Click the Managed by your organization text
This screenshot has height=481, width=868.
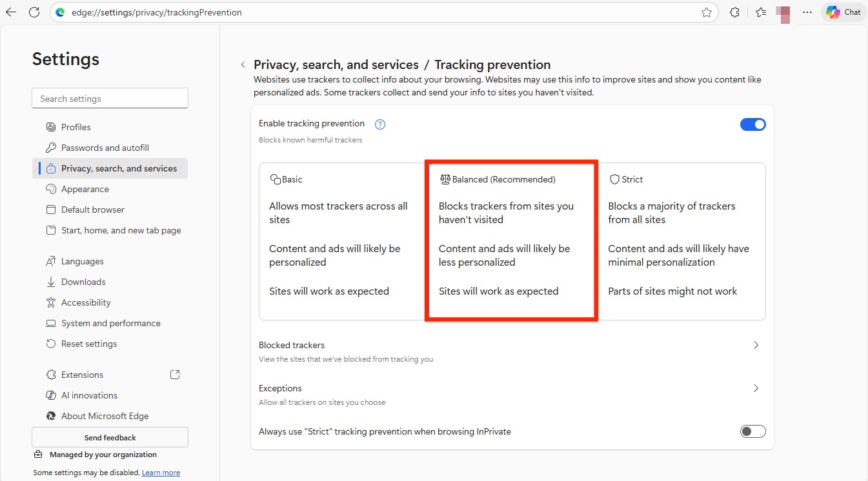pyautogui.click(x=103, y=455)
